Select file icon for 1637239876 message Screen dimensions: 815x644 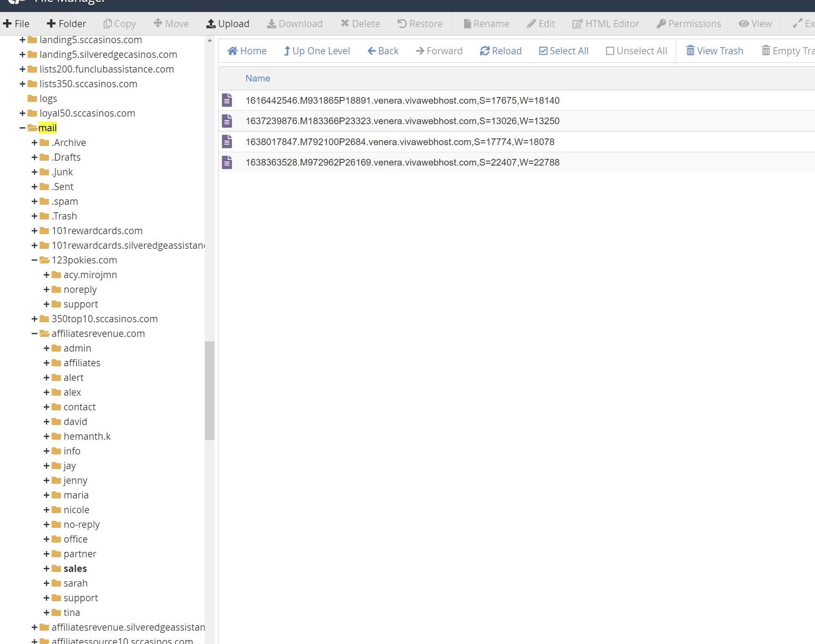(x=227, y=121)
